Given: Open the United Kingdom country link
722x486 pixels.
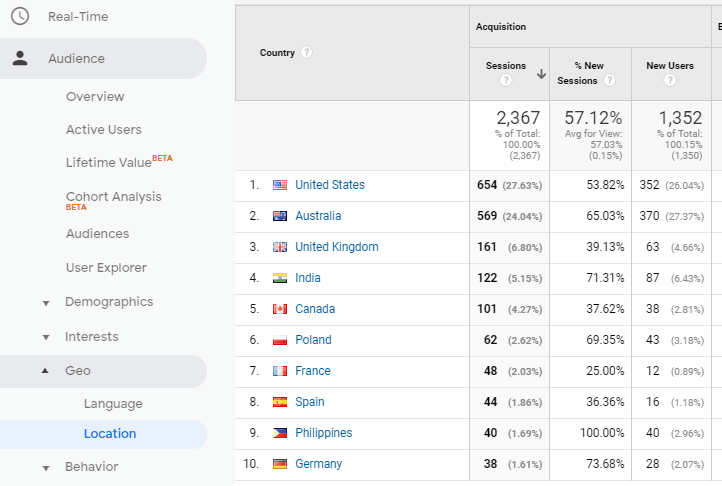Looking at the screenshot, I should 336,247.
